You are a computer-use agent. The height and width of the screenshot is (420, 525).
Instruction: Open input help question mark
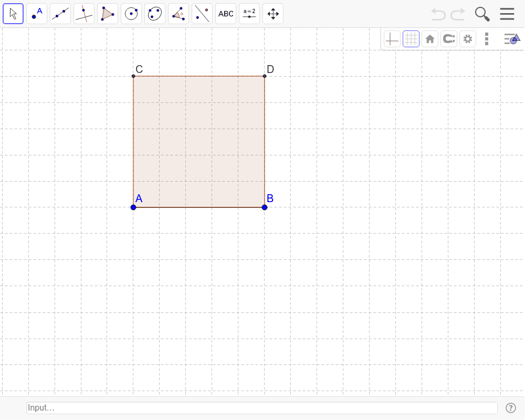pos(511,408)
